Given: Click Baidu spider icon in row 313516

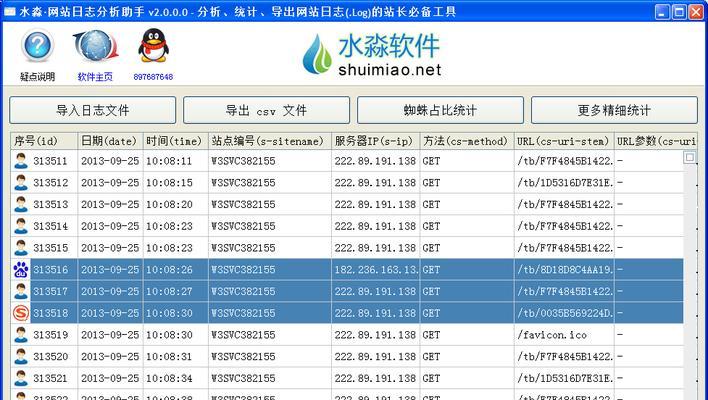Looking at the screenshot, I should pyautogui.click(x=21, y=270).
